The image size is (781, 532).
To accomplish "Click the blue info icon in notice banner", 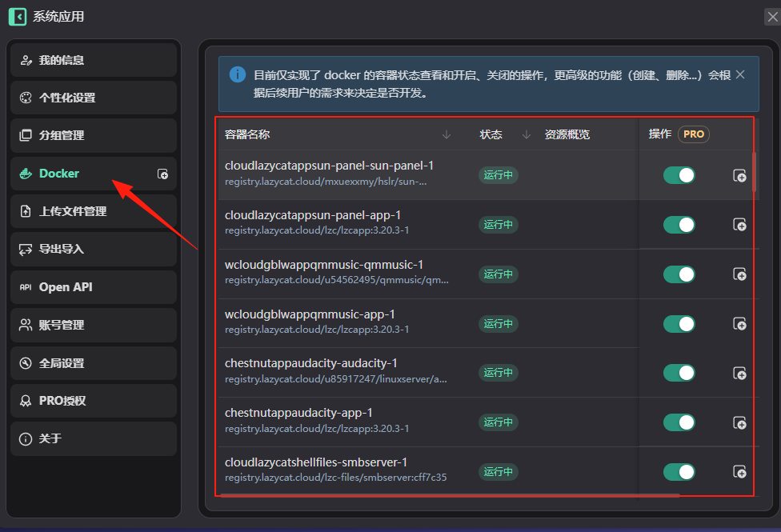I will click(x=237, y=74).
